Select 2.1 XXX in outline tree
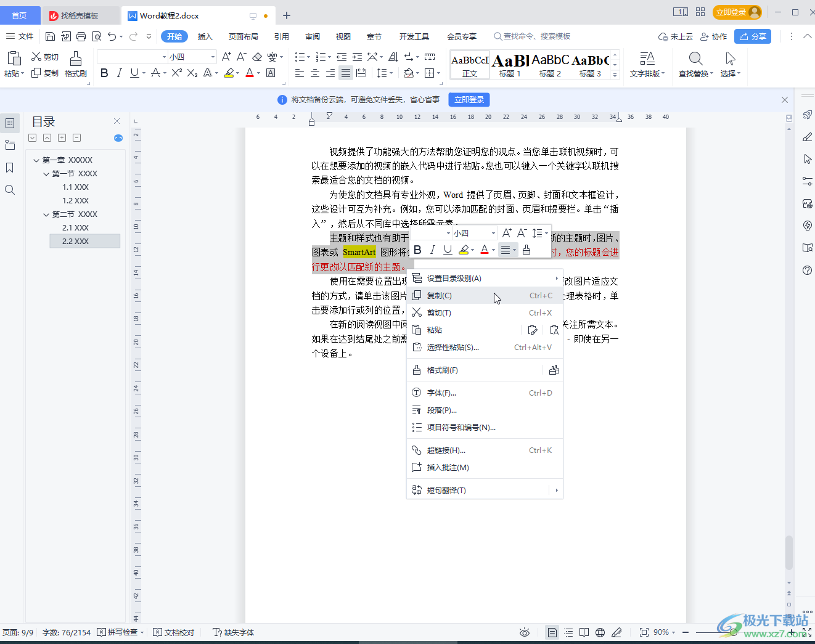The width and height of the screenshot is (815, 644). point(75,228)
